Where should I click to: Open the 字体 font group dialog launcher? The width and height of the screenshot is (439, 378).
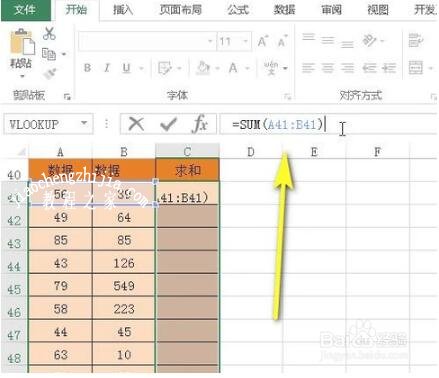pos(287,97)
